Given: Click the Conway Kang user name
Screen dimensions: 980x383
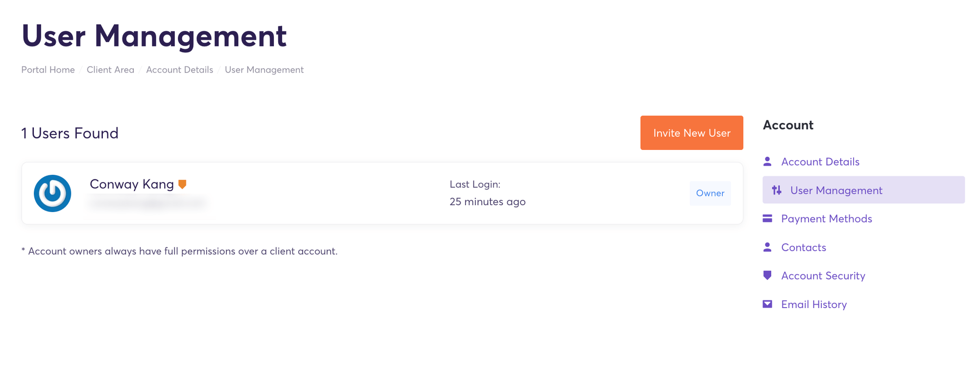Looking at the screenshot, I should (132, 184).
